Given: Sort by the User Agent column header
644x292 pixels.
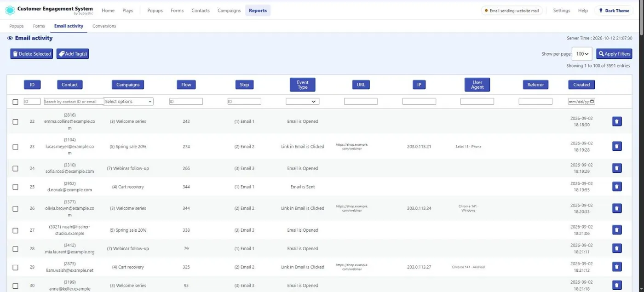Looking at the screenshot, I should pos(477,85).
